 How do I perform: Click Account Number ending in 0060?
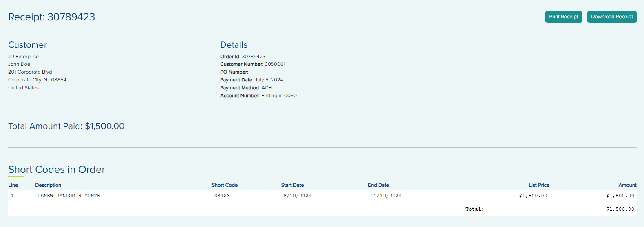tap(279, 96)
